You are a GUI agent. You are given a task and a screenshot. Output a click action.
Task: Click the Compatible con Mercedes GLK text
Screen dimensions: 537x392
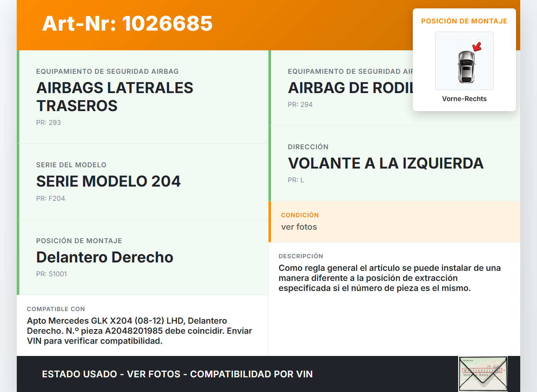click(x=139, y=331)
